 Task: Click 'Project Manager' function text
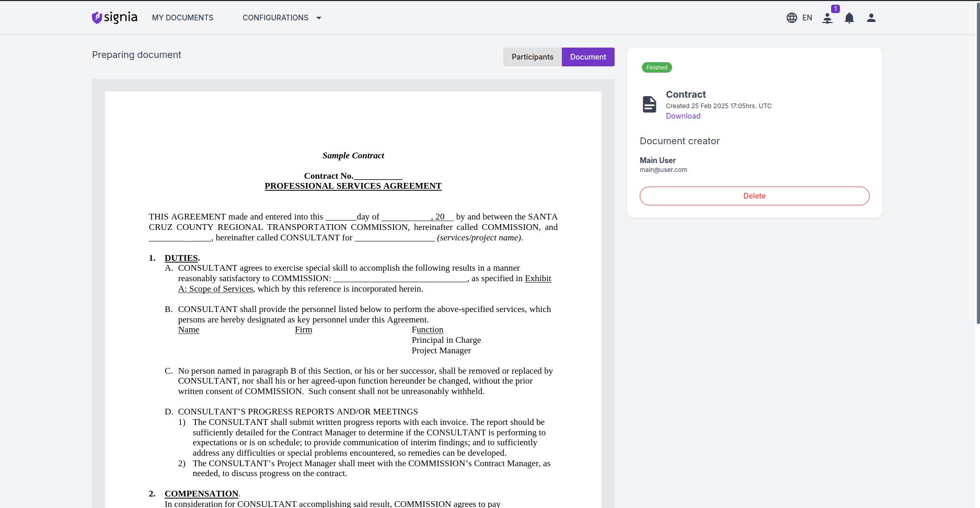pos(441,351)
